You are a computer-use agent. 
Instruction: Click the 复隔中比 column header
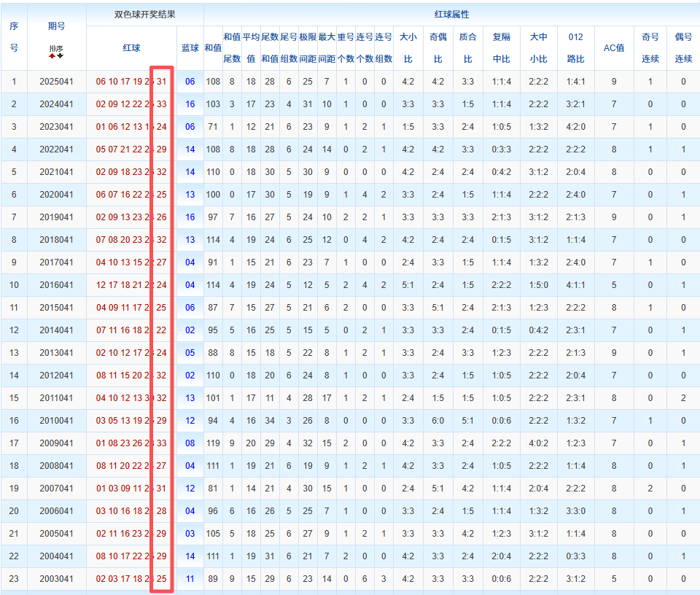coord(502,47)
